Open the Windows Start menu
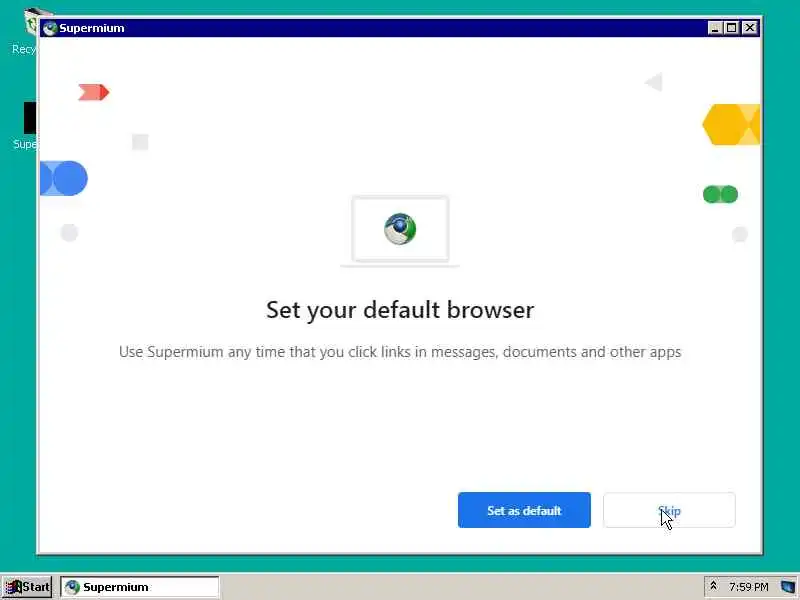Screen dimensions: 800x600 click(27, 587)
